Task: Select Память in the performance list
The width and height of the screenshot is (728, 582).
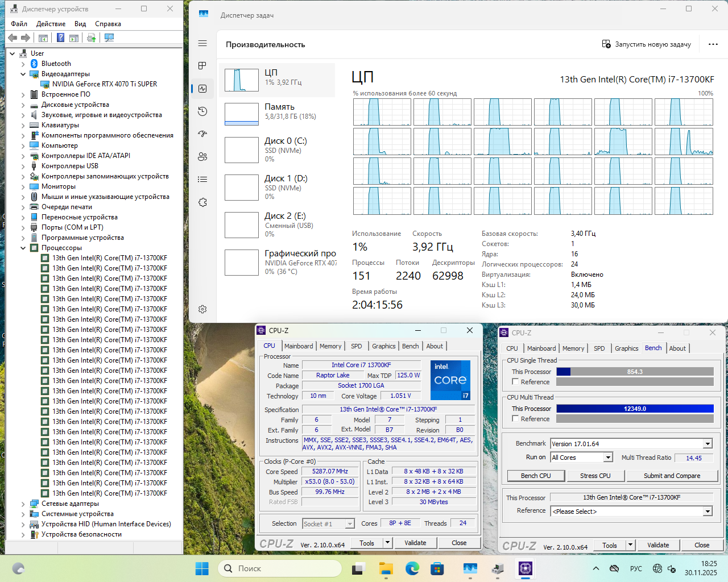Action: pos(278,114)
